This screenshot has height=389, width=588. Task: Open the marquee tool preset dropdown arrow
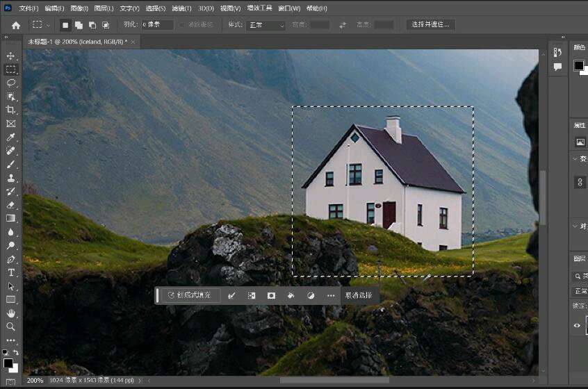48,25
